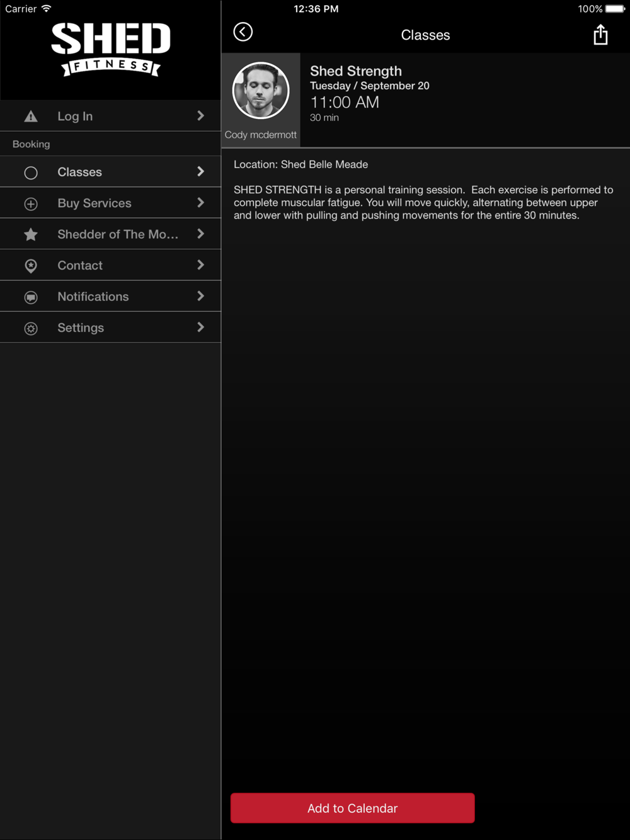Tap the battery indicator icon
Image resolution: width=630 pixels, height=840 pixels.
click(615, 9)
